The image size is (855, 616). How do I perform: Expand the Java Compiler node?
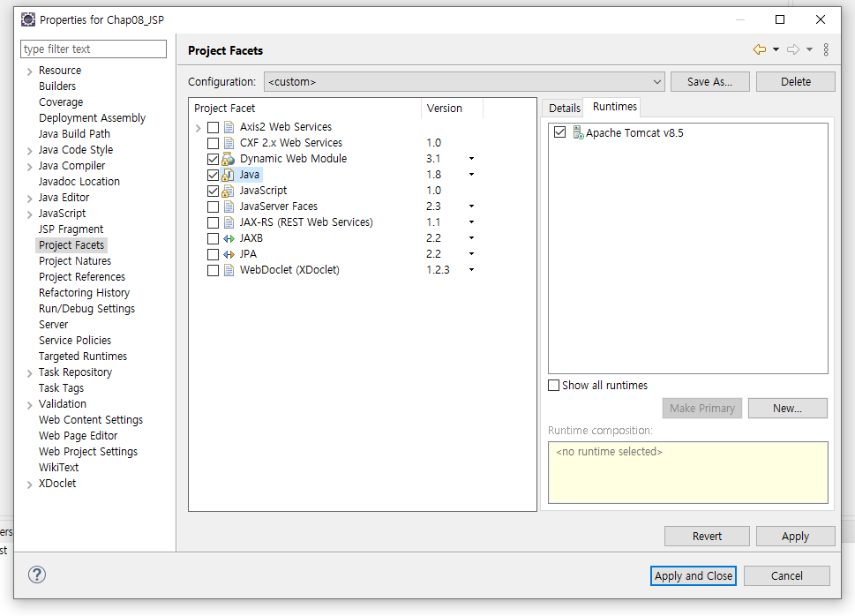(x=29, y=167)
